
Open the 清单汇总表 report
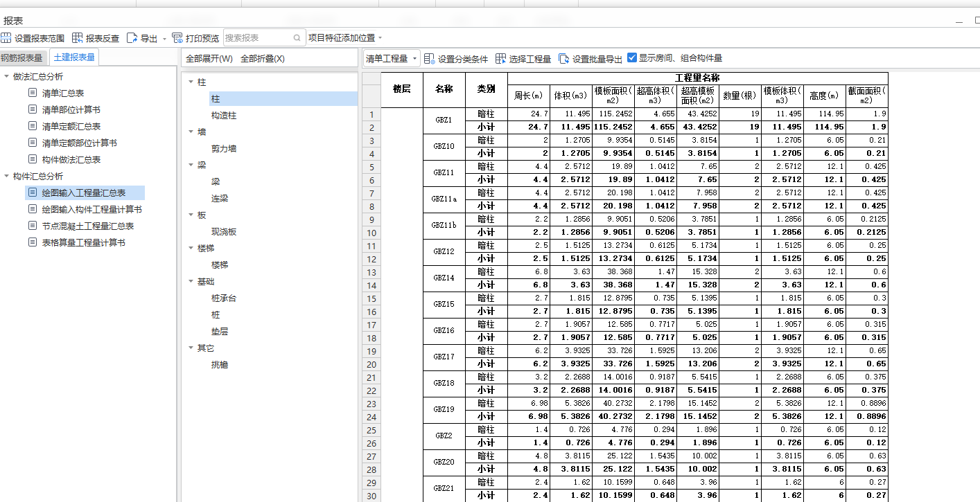63,93
